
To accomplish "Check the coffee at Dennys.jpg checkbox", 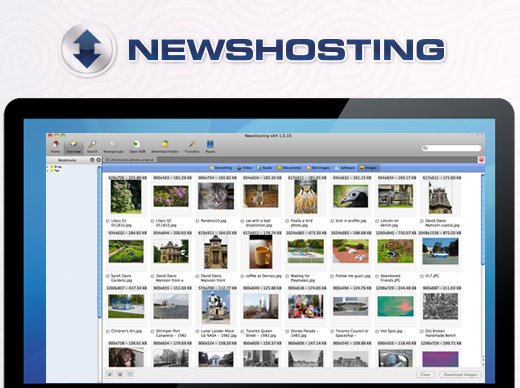I will pos(242,276).
